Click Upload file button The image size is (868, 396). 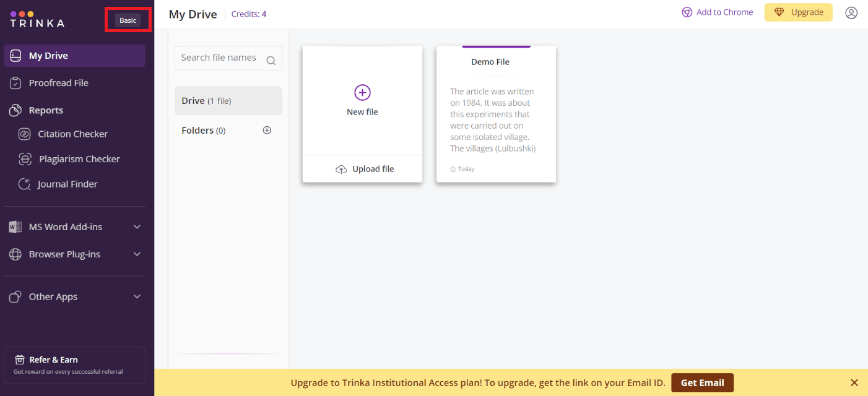(x=363, y=169)
